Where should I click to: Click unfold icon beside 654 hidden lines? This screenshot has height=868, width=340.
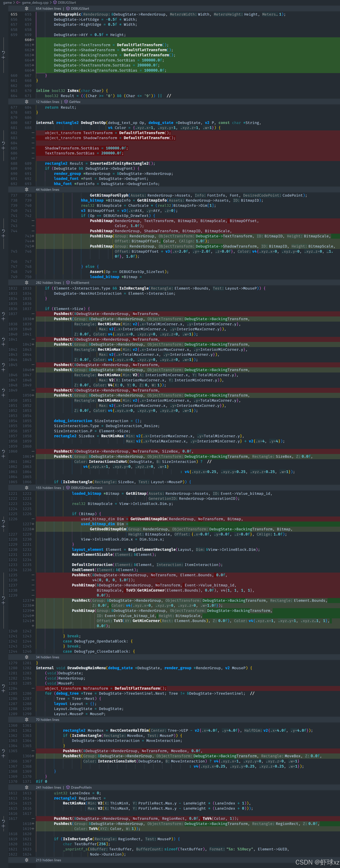pyautogui.click(x=27, y=8)
